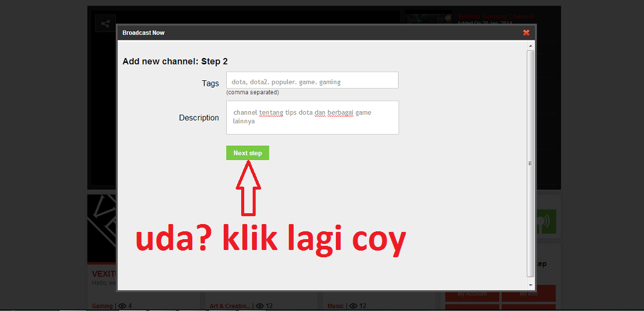Click the share icon on the video player
This screenshot has height=311, width=644.
coord(105,24)
